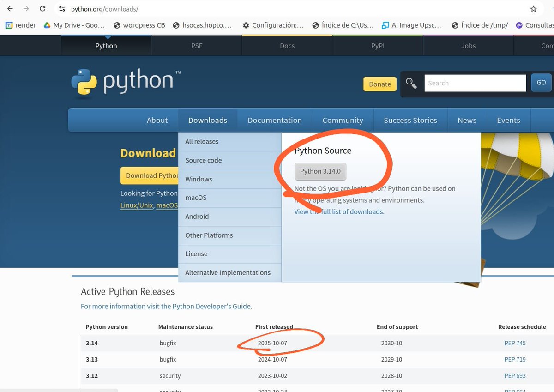Open the View the full list of downloads link
The height and width of the screenshot is (392, 554).
coord(339,211)
